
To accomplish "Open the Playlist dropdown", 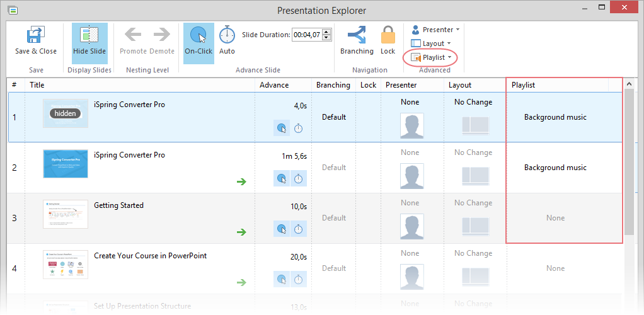I will click(431, 57).
